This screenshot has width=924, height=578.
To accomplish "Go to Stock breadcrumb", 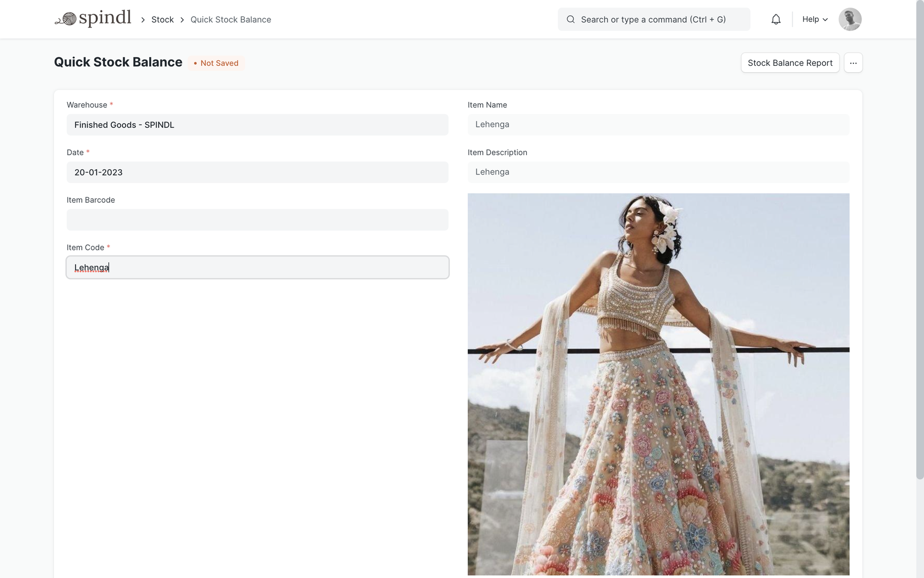I will (x=163, y=19).
